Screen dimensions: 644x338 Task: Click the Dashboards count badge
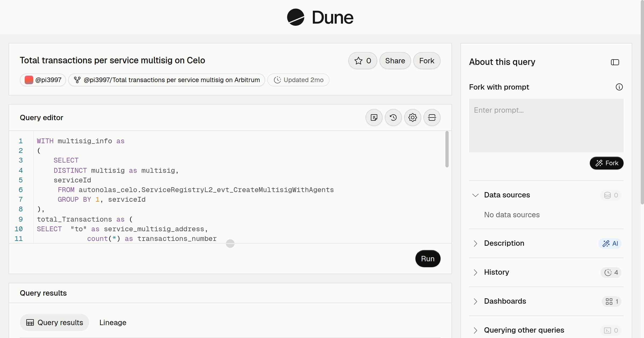pos(612,302)
